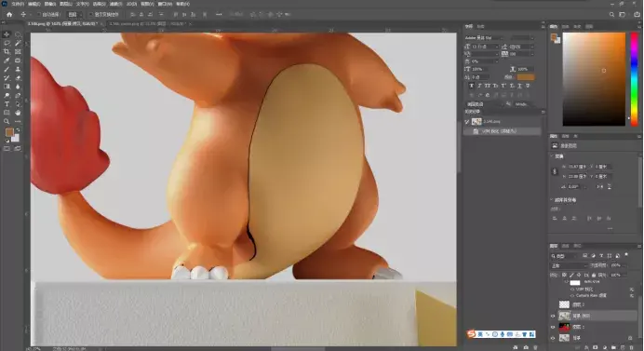
Task: Toggle layer filtering switch in Layers panel
Action: pyautogui.click(x=626, y=255)
